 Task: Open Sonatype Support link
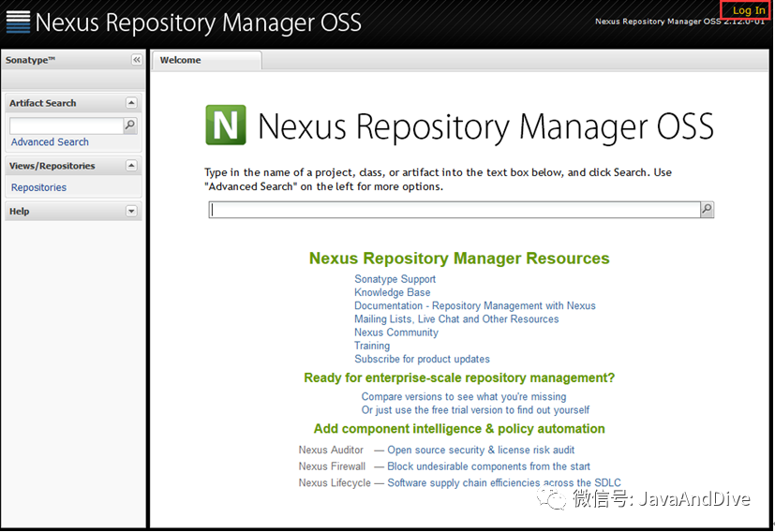[395, 279]
